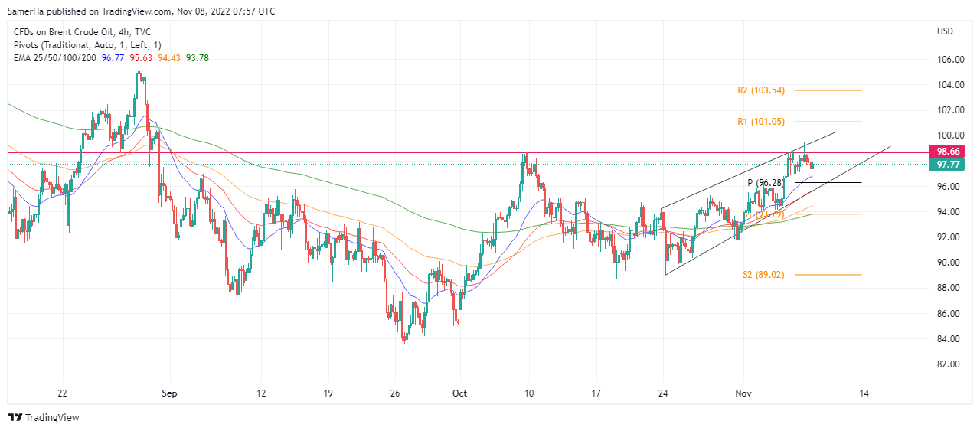This screenshot has width=980, height=431.
Task: Click the P (96.28) pivot point label
Action: click(765, 183)
